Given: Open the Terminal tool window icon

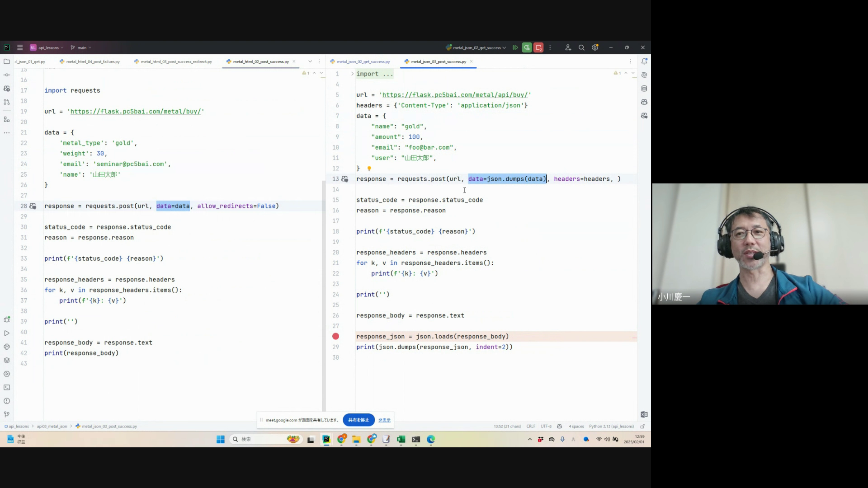Looking at the screenshot, I should pyautogui.click(x=7, y=387).
